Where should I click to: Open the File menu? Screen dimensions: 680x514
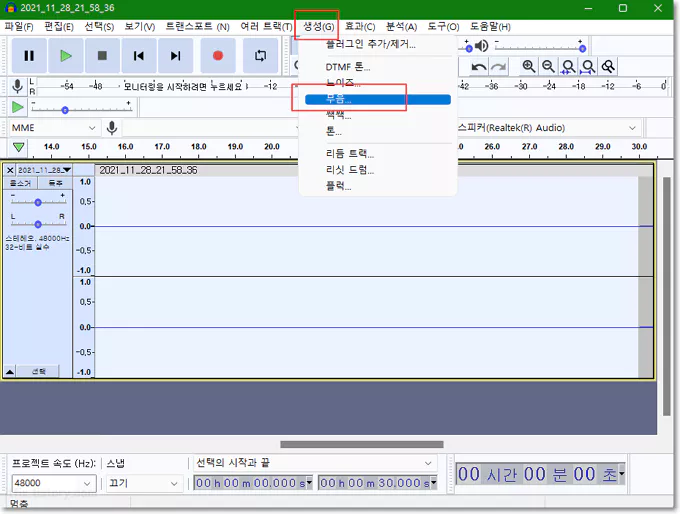tap(19, 27)
